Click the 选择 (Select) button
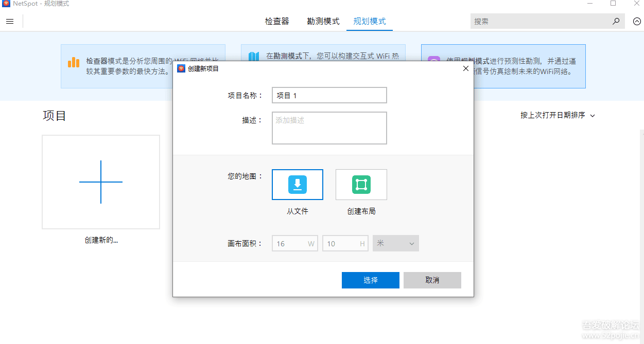 [370, 280]
